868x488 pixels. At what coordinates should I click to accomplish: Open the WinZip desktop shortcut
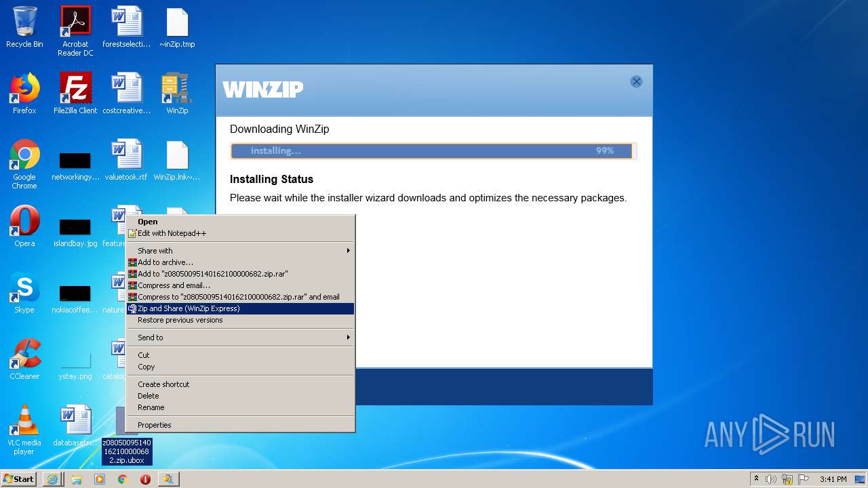pyautogui.click(x=177, y=94)
